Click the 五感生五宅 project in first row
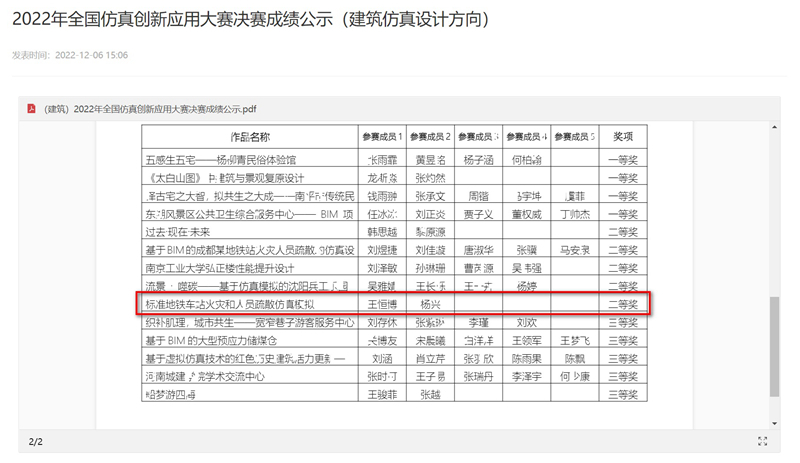The image size is (800, 463). tap(220, 159)
